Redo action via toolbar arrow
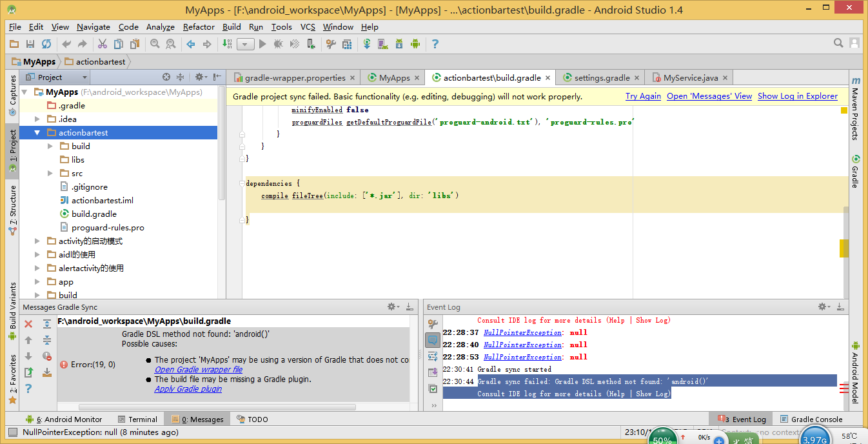Image resolution: width=868 pixels, height=444 pixels. [x=82, y=44]
